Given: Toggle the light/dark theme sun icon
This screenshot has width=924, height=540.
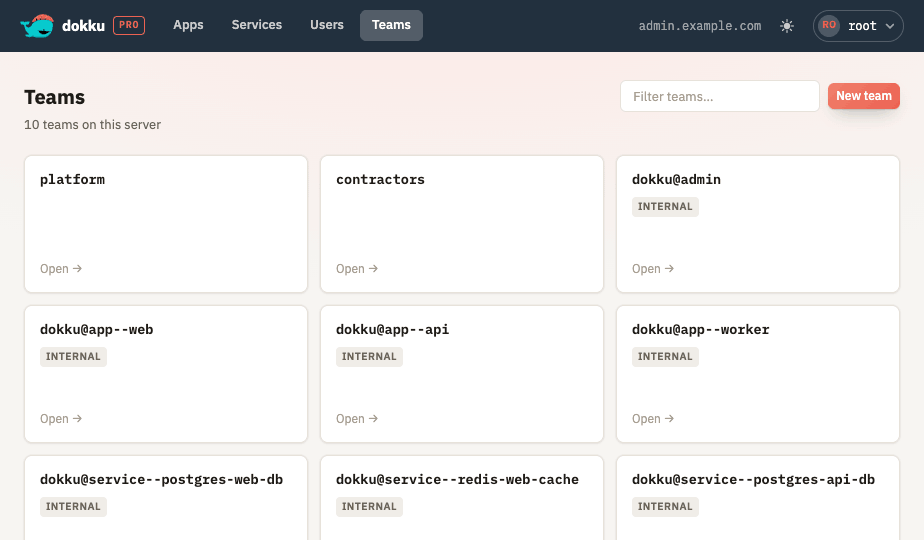Looking at the screenshot, I should click(x=787, y=26).
